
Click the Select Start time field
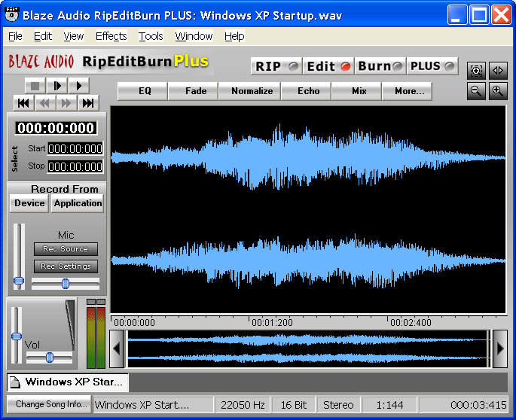(75, 149)
